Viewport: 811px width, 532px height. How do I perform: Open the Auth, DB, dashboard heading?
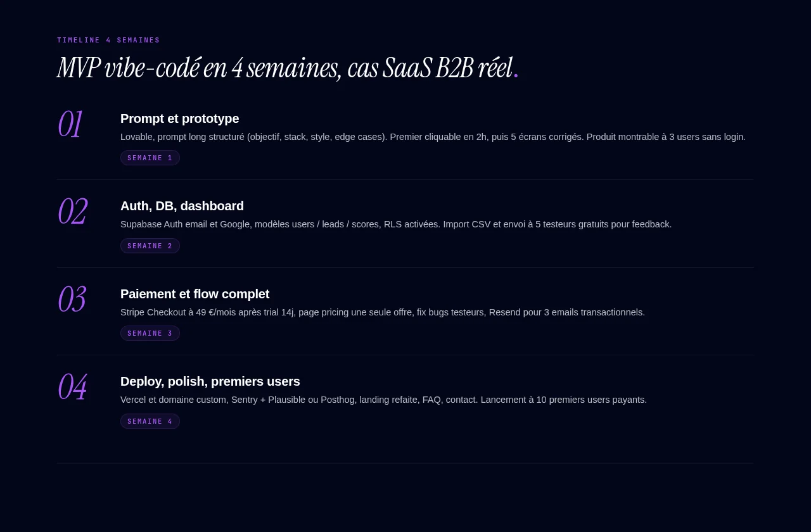point(182,206)
